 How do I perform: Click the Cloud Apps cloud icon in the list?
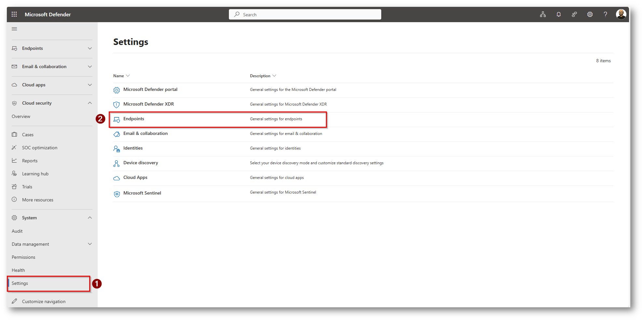(x=116, y=178)
